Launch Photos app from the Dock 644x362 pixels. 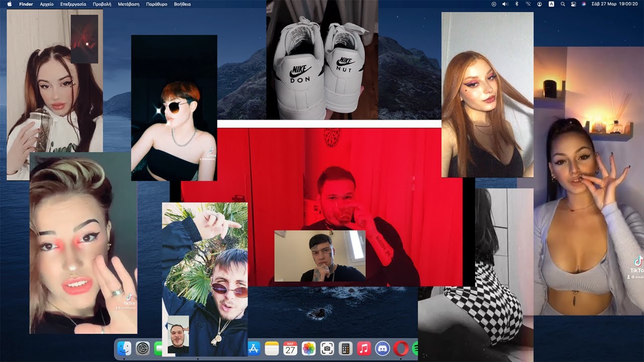pos(308,348)
